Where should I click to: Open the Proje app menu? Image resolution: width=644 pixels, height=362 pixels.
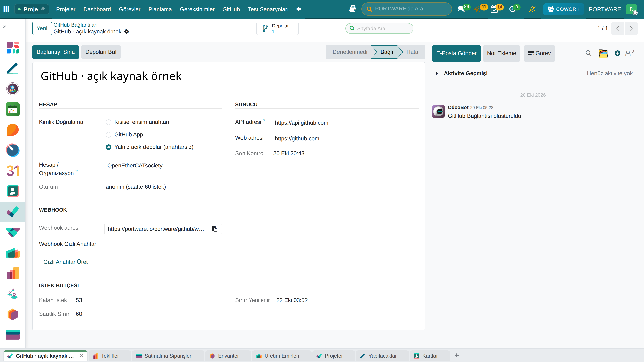32,9
